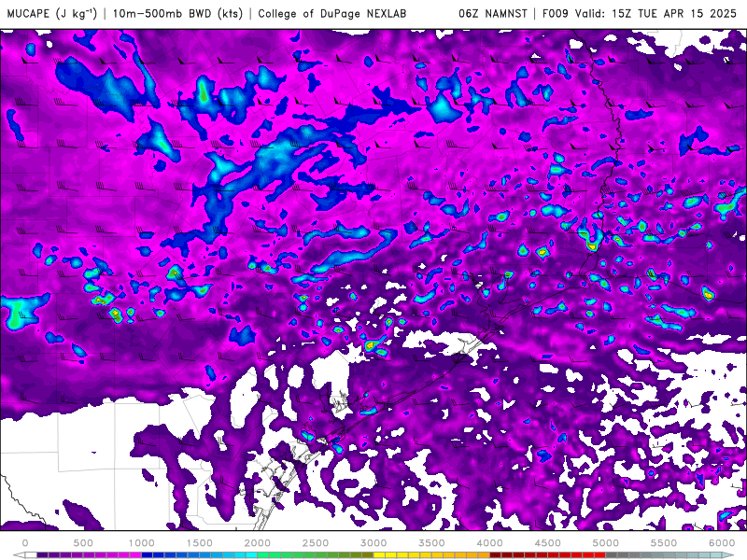This screenshot has width=747, height=560.
Task: Click the 5000 label on the color scale
Action: point(605,543)
